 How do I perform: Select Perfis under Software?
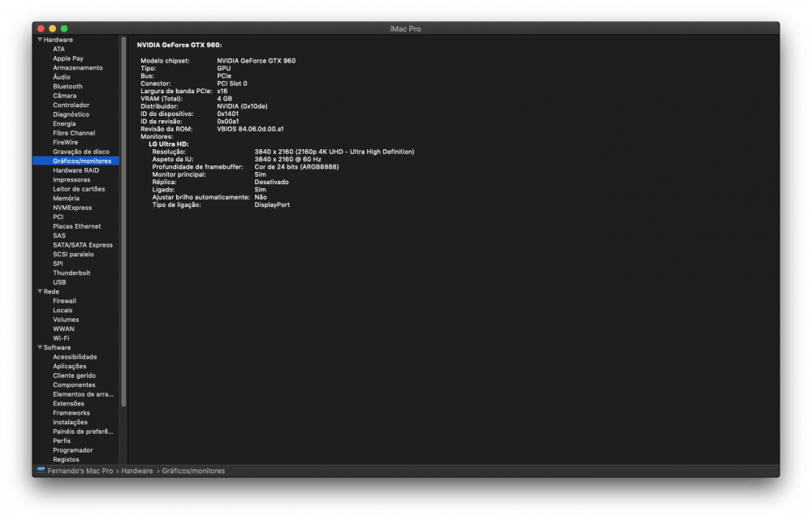pyautogui.click(x=62, y=440)
